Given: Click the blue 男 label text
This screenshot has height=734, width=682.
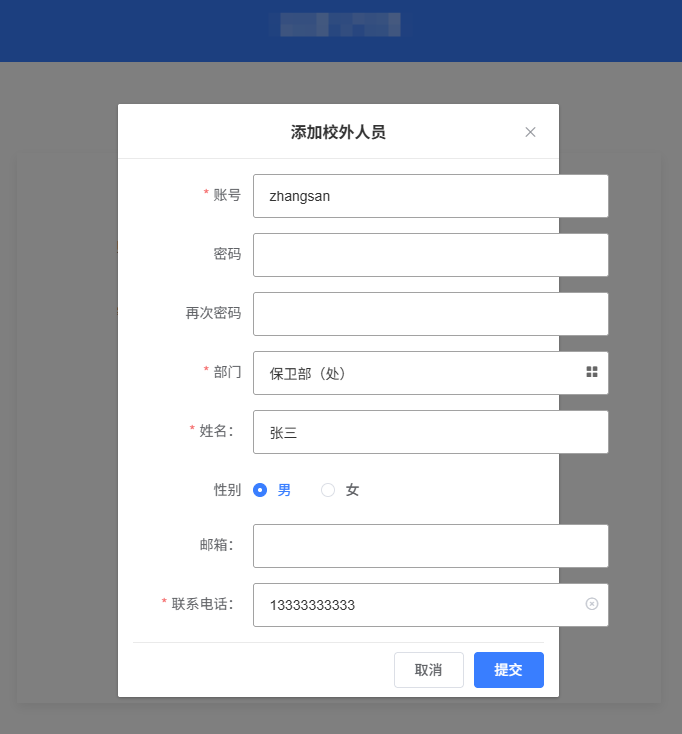Looking at the screenshot, I should [x=284, y=490].
